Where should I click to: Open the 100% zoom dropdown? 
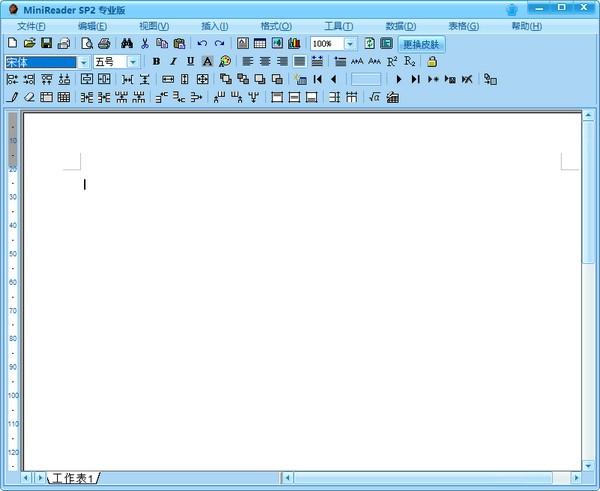[350, 44]
